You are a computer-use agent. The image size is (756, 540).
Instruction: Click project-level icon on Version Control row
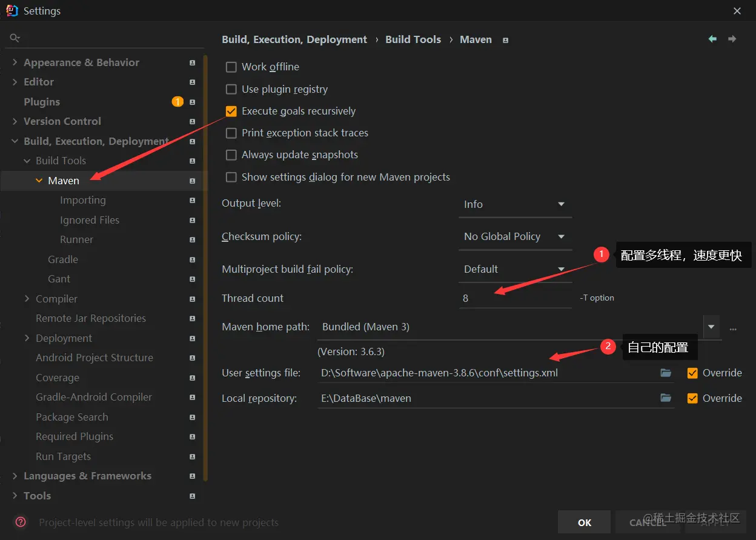tap(192, 121)
